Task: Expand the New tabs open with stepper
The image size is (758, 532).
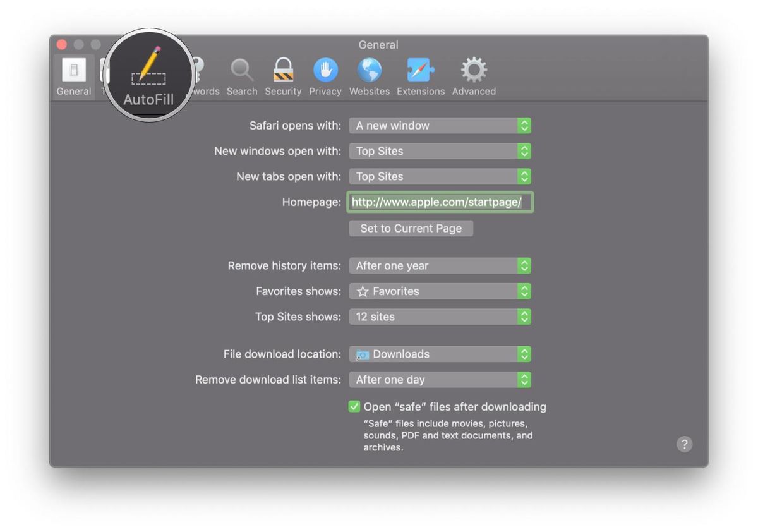Action: click(525, 176)
